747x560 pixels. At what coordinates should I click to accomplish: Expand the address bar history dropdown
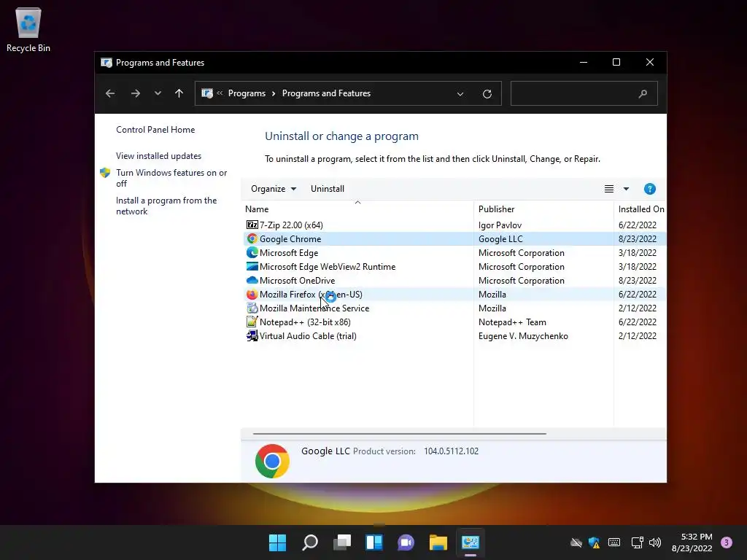pyautogui.click(x=460, y=94)
